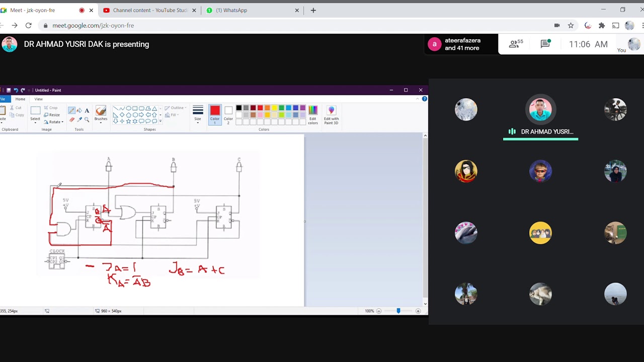Image resolution: width=644 pixels, height=362 pixels.
Task: Launch Edit with Paint 3D
Action: pyautogui.click(x=331, y=115)
